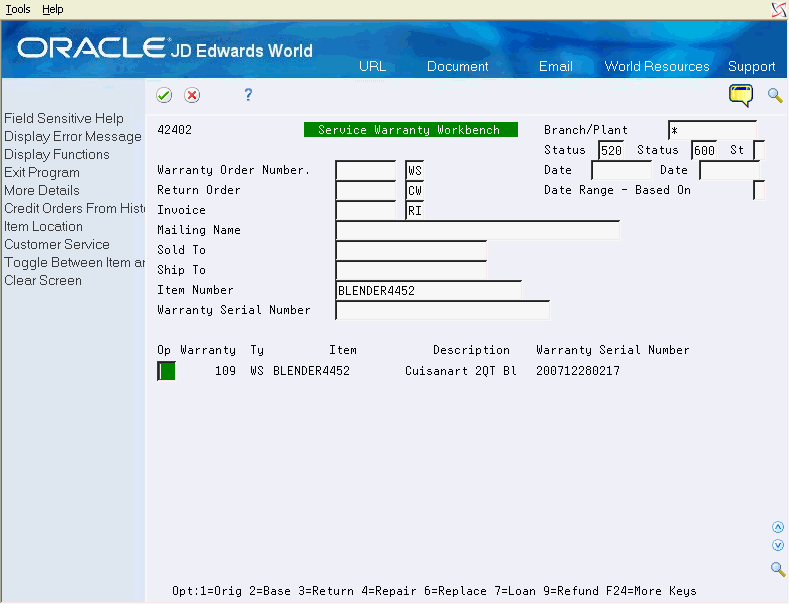Click the F24=More Keys text

point(651,591)
